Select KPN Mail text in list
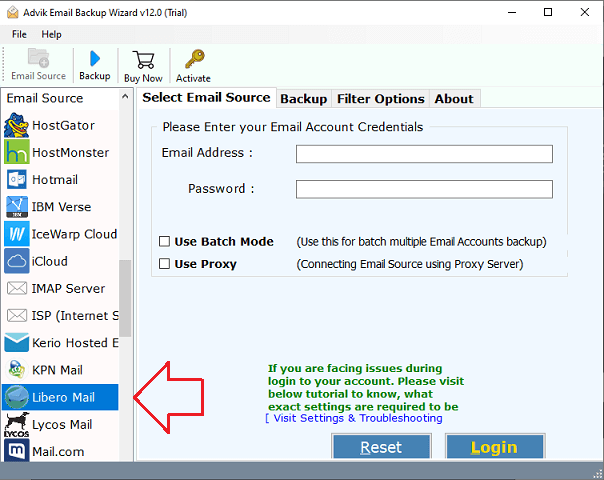 (x=57, y=370)
